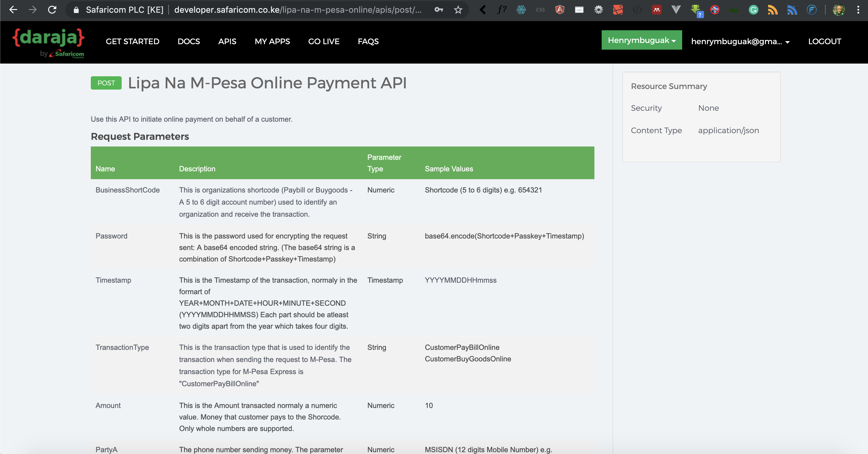
Task: Click the green POST method badge
Action: [106, 83]
